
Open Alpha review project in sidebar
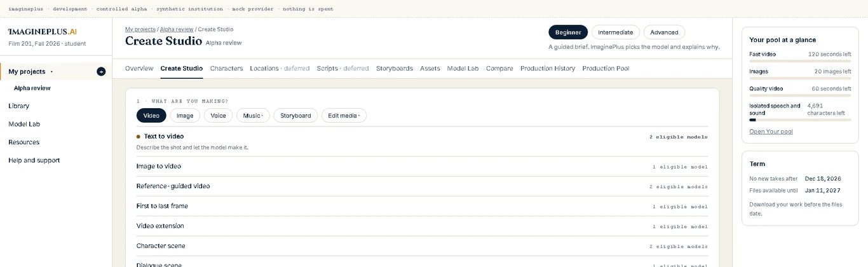pos(32,88)
